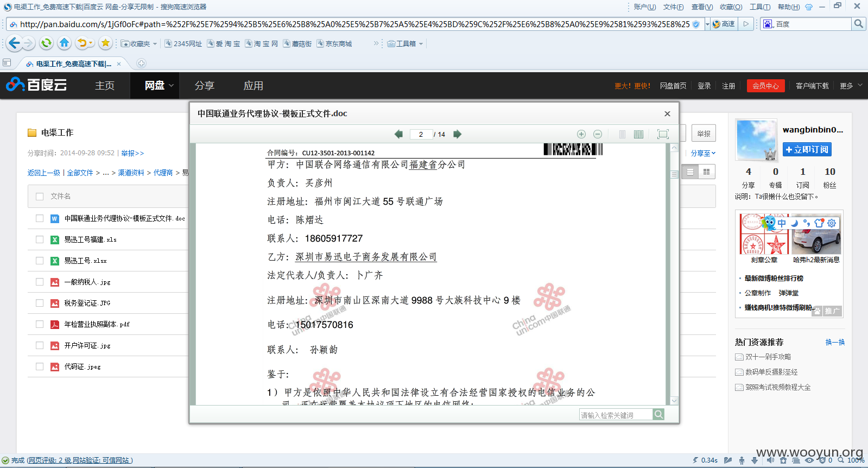Open dropdown arrow next to undo button
Viewport: 868px width, 468px height.
pyautogui.click(x=91, y=43)
